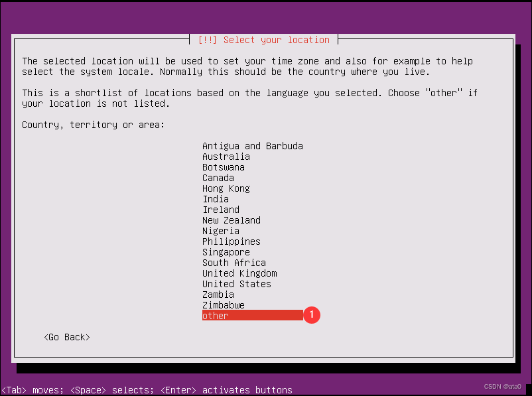Select Ireland as country
The image size is (532, 396).
(220, 210)
